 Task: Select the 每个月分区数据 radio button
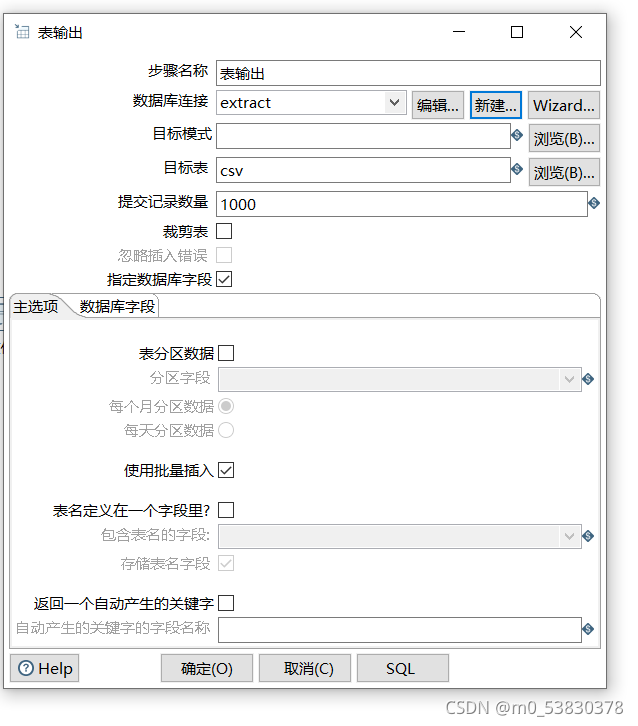coord(226,406)
